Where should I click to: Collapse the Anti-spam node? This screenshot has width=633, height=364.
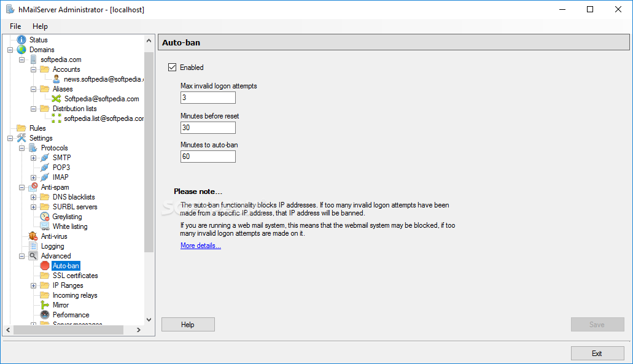(x=22, y=187)
